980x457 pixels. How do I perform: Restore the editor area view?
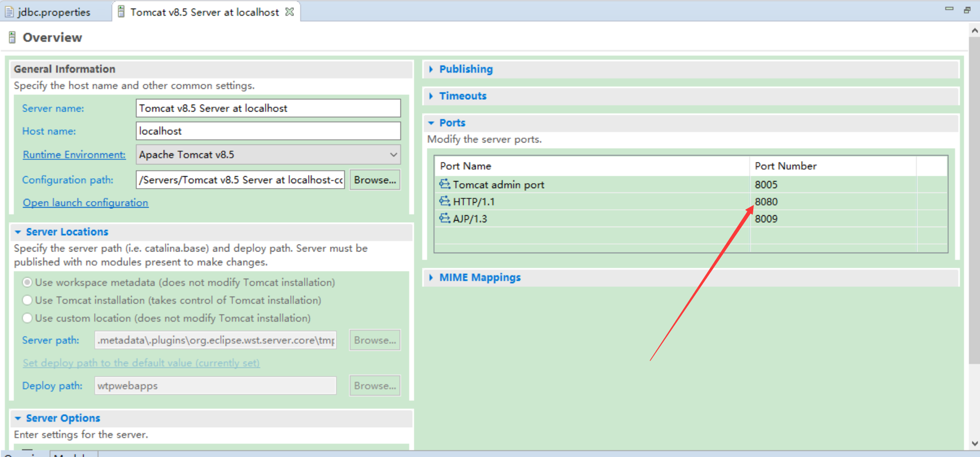click(967, 10)
